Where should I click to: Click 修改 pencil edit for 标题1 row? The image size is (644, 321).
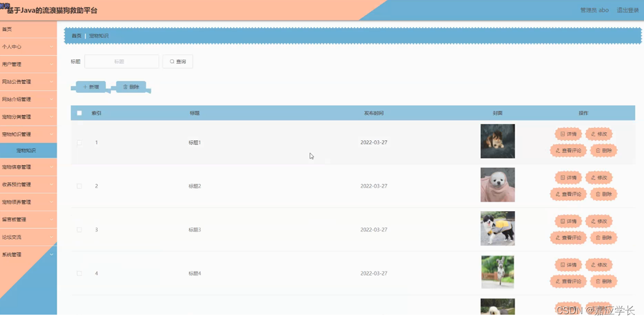coord(599,134)
